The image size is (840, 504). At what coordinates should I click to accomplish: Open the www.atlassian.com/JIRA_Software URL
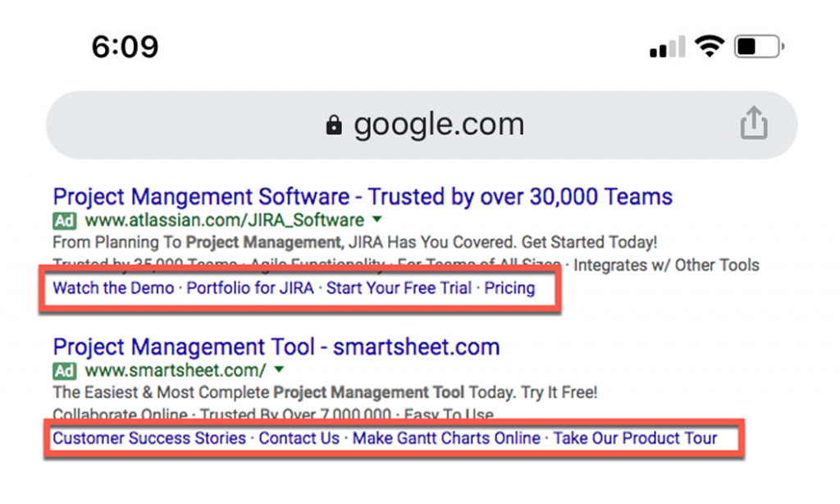tap(225, 220)
